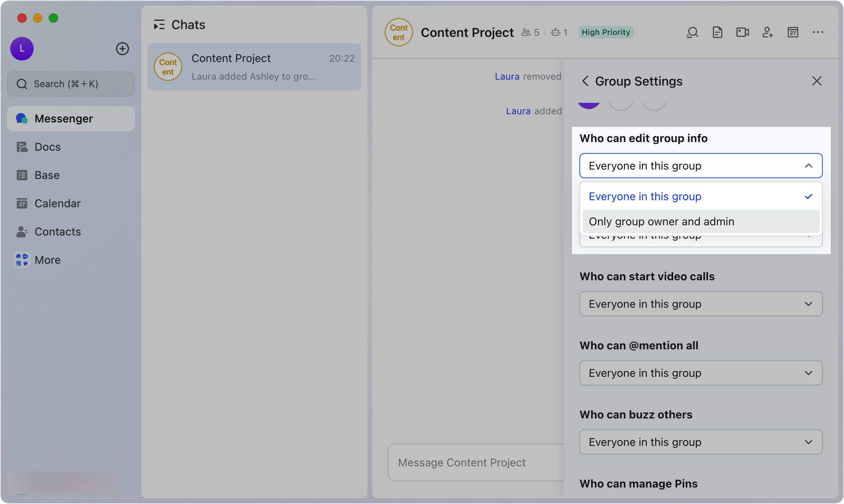Click Content Project group avatar in header
This screenshot has height=504, width=844.
point(399,32)
